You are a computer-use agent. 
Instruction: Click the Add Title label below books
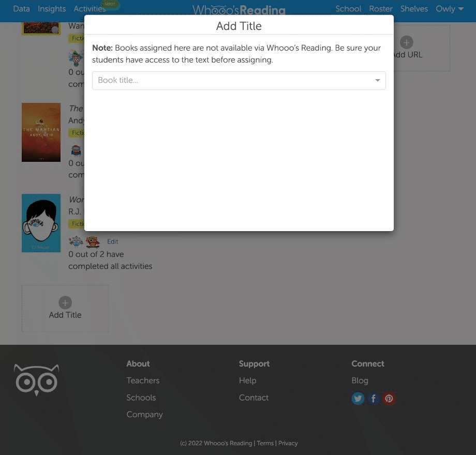[x=65, y=315]
